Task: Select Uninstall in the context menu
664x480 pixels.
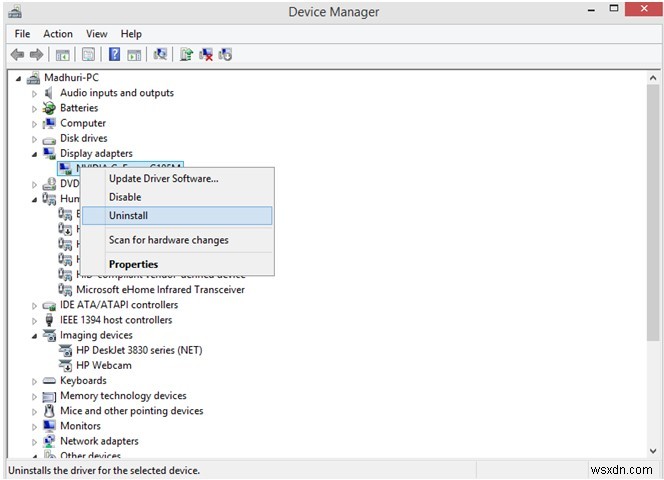Action: pos(177,216)
